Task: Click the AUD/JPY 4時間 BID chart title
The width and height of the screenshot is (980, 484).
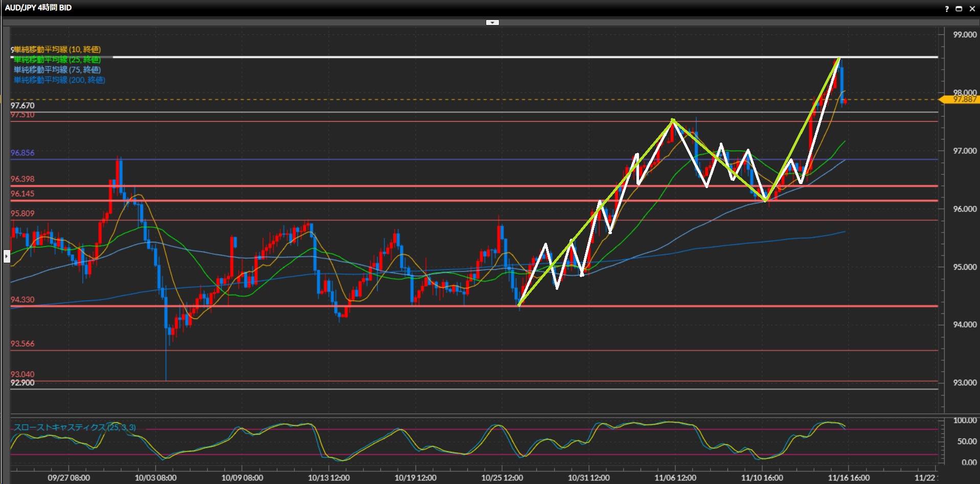Action: (x=38, y=8)
